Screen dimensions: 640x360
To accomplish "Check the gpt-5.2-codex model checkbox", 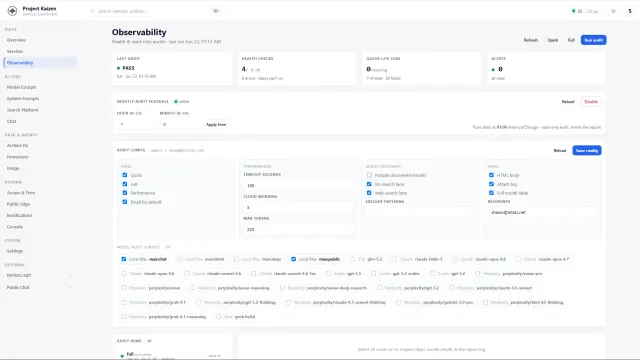I will (x=373, y=273).
